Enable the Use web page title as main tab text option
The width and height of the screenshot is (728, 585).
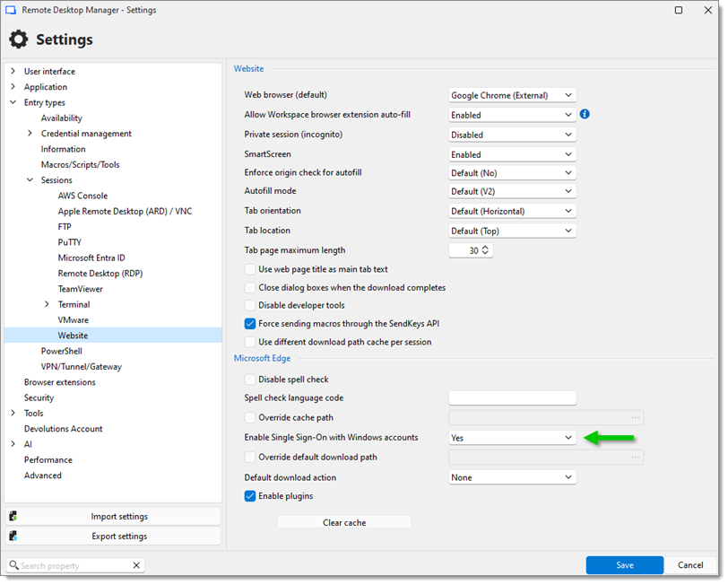coord(250,269)
